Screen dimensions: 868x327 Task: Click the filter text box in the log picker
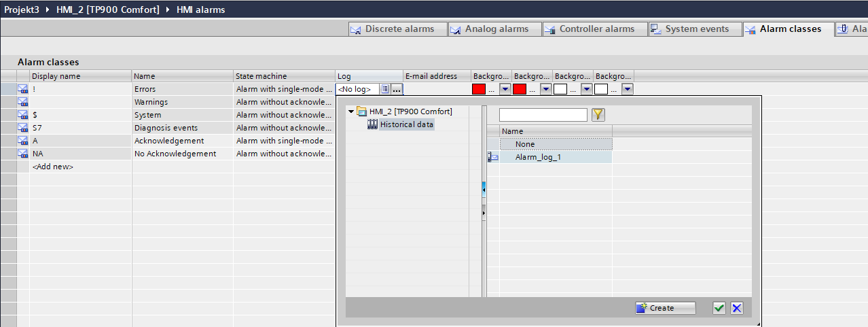pyautogui.click(x=543, y=115)
